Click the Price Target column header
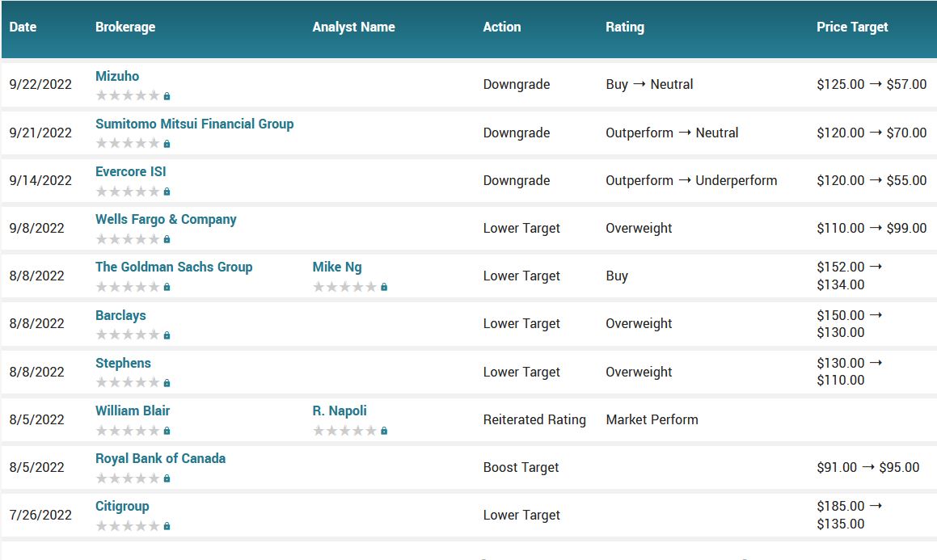Viewport: 937px width, 560px height. [x=852, y=27]
